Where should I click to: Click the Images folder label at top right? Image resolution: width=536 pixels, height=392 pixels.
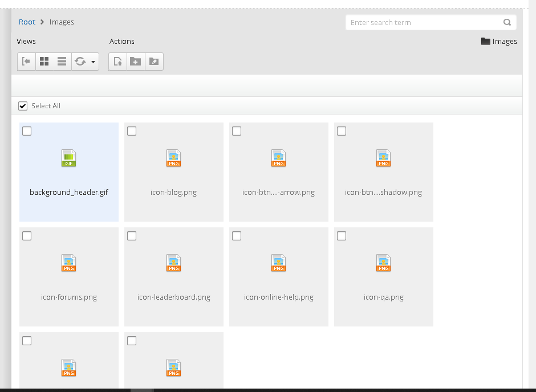point(499,42)
